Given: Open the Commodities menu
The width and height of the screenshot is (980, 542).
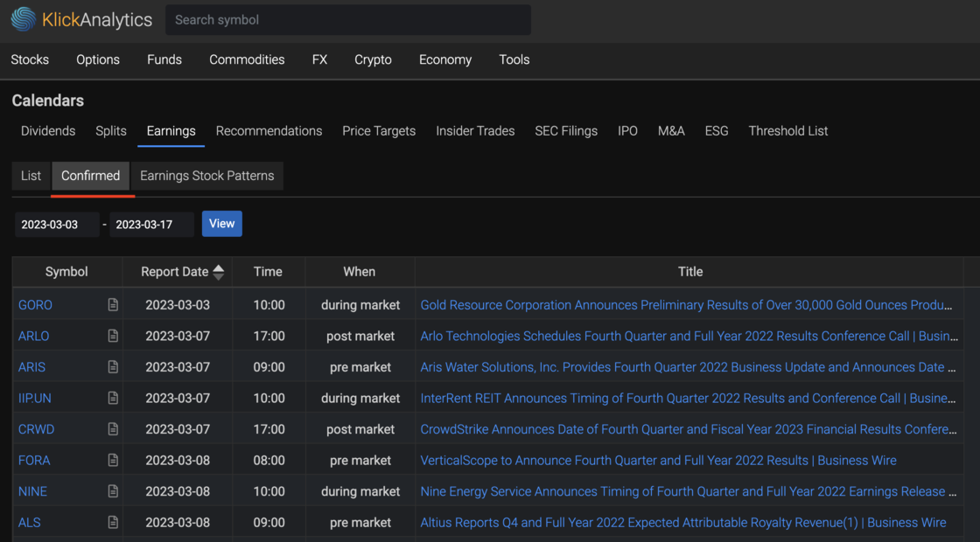Looking at the screenshot, I should coord(247,60).
